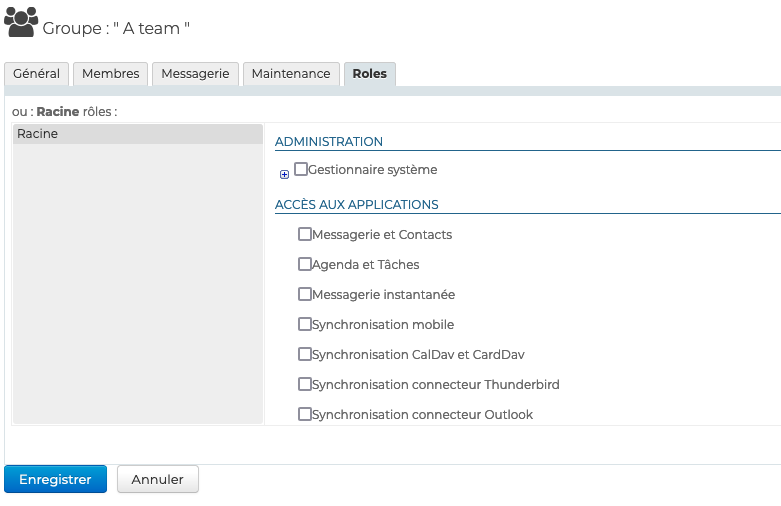This screenshot has width=781, height=506.
Task: Check Synchronisation CalDav et CardDav
Action: pos(304,354)
